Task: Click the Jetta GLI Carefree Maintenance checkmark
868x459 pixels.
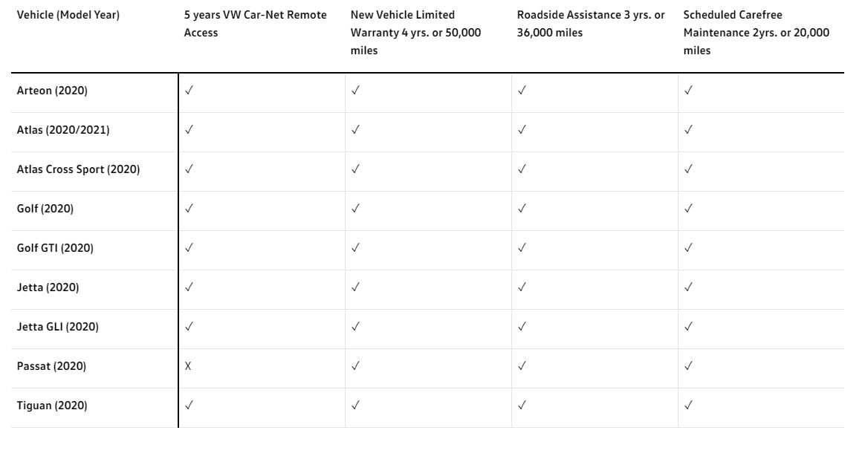Action: 689,327
